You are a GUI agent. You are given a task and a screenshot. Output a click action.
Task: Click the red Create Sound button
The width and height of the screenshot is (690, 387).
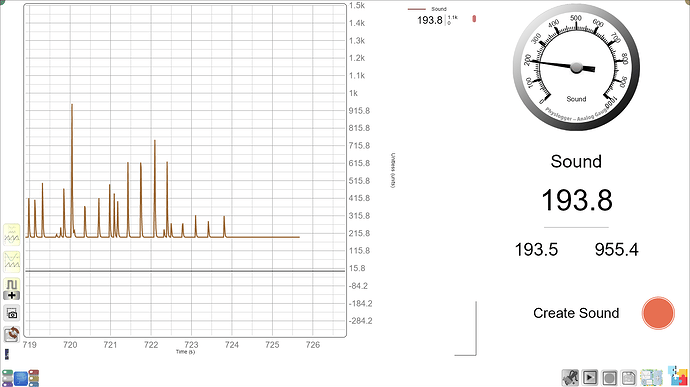click(658, 313)
